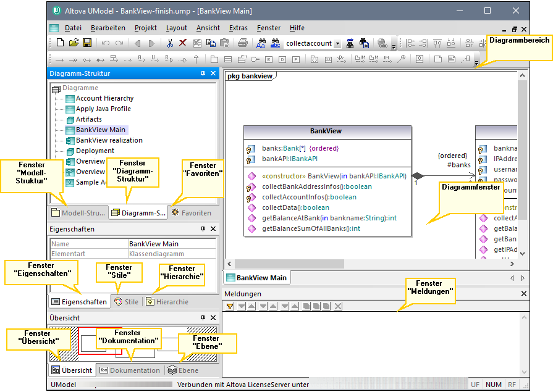Click the Print toolbar icon
553x392 pixels.
(x=243, y=43)
